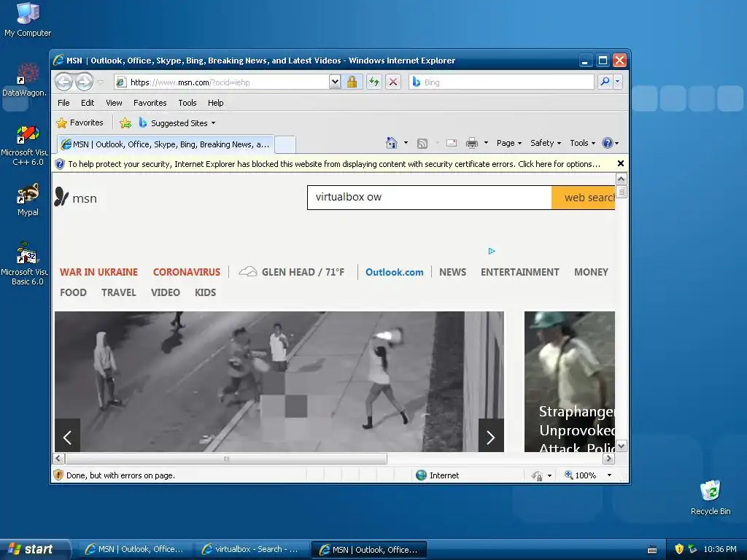Viewport: 747px width, 560px height.
Task: Click the magnifier search button
Action: coord(605,82)
